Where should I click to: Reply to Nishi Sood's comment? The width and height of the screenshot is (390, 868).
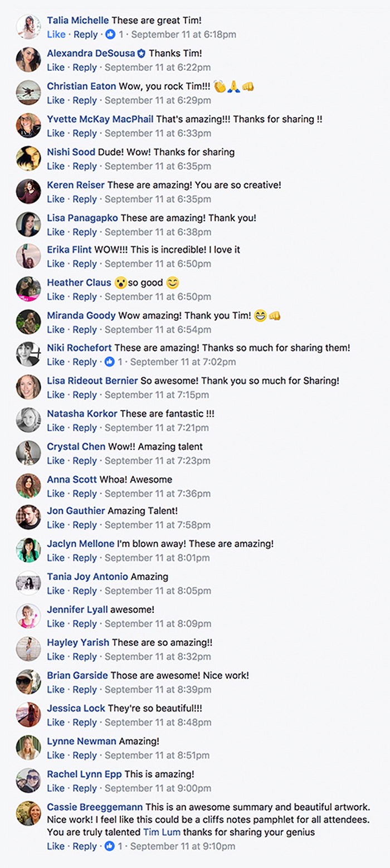[85, 166]
